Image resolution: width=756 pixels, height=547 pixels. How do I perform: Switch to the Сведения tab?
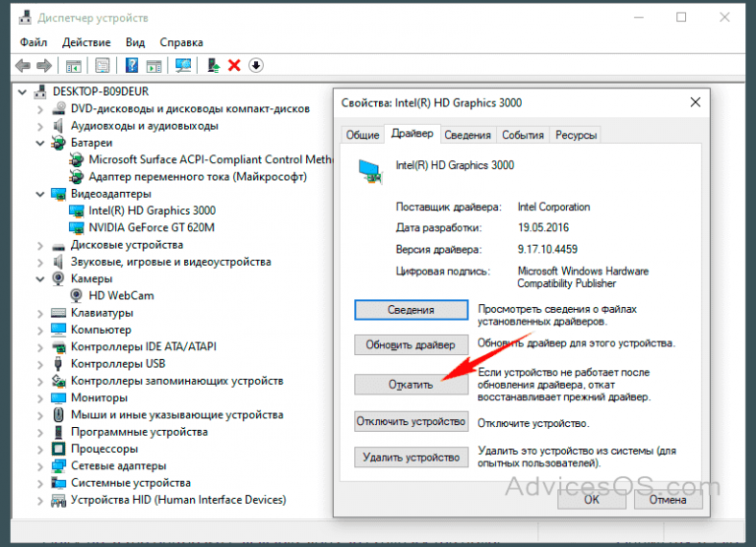(x=468, y=135)
